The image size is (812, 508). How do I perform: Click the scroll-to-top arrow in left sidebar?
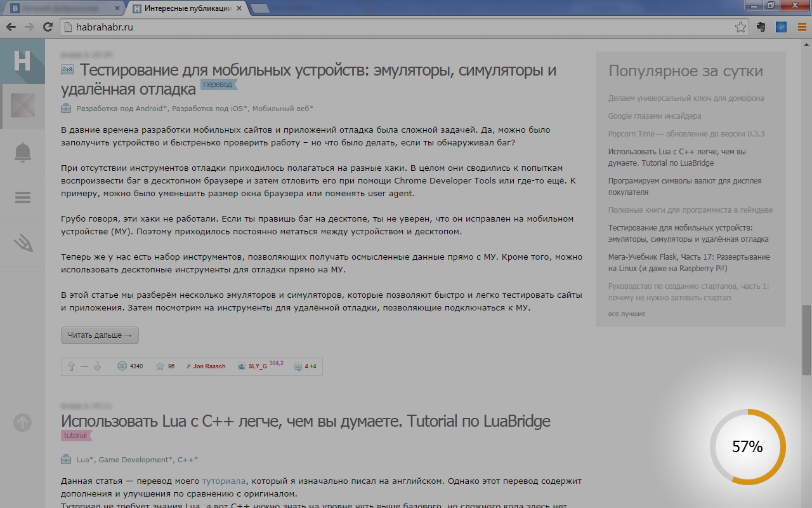pos(22,422)
